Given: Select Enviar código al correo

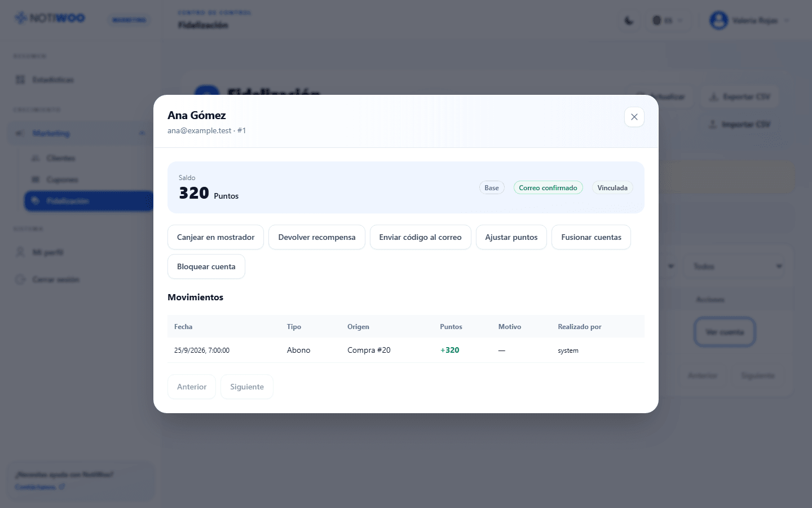Looking at the screenshot, I should (x=420, y=237).
